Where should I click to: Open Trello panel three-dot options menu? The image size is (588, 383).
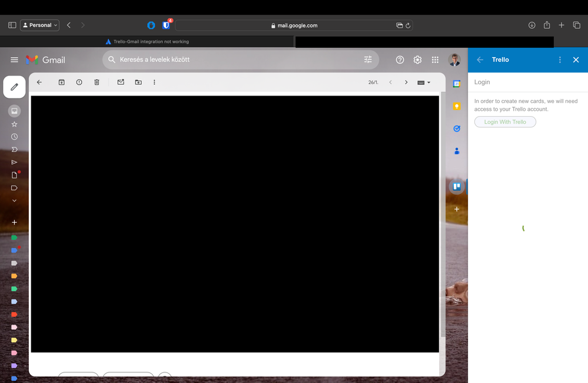[x=560, y=60]
